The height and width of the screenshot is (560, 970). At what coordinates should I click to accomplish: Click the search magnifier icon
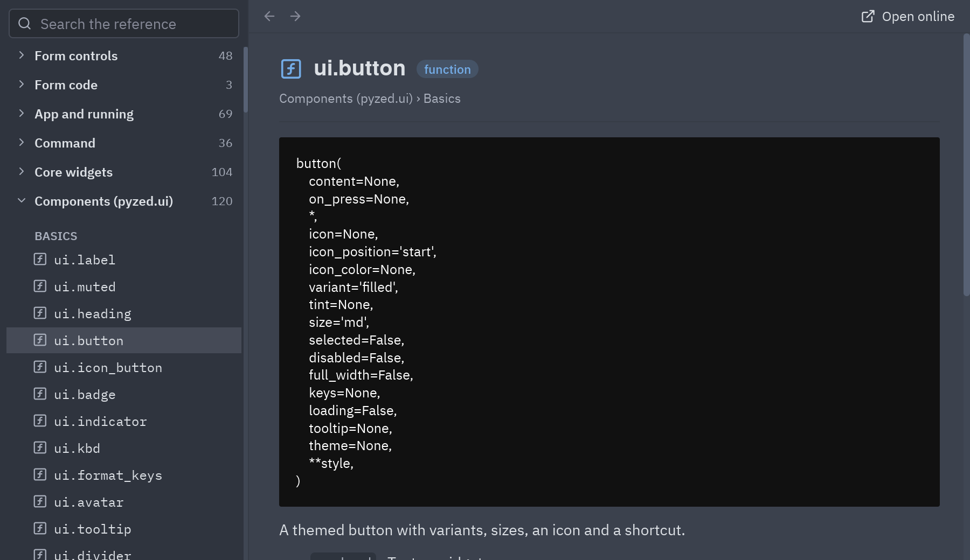pyautogui.click(x=25, y=24)
